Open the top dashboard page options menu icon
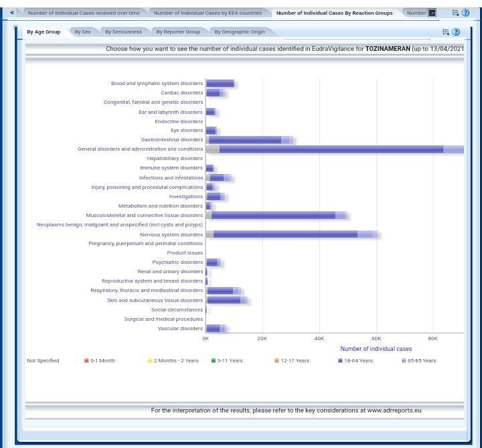The image size is (482, 448). click(x=456, y=13)
